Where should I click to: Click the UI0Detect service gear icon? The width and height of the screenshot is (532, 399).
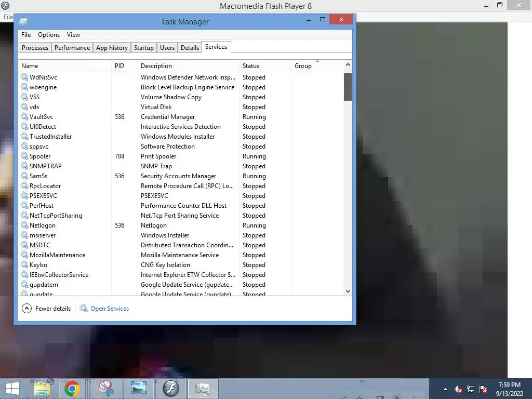pos(24,126)
